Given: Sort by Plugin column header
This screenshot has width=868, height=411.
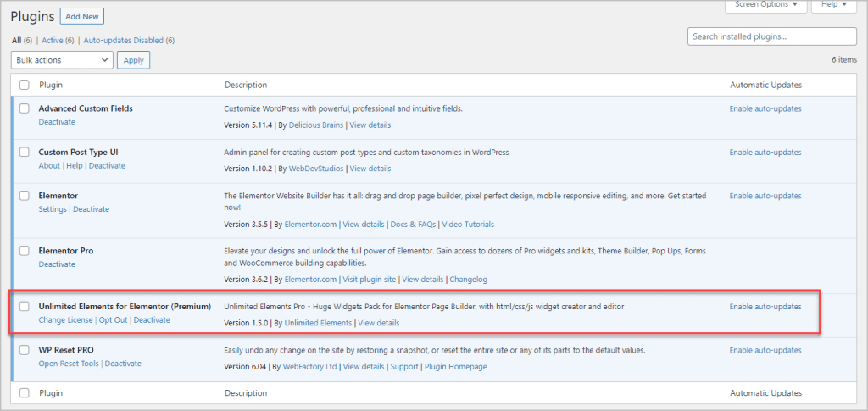Looking at the screenshot, I should coord(50,86).
